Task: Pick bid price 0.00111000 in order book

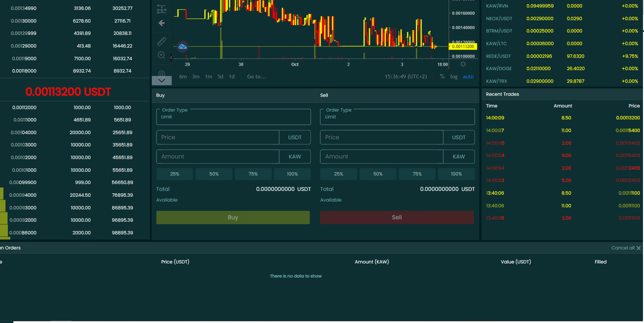Action: pyautogui.click(x=25, y=120)
